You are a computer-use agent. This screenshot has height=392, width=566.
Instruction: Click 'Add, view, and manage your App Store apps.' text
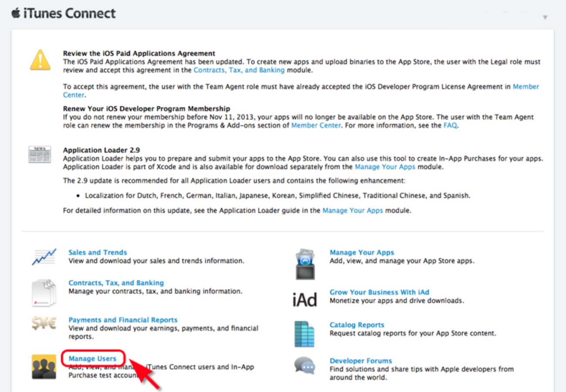point(402,261)
